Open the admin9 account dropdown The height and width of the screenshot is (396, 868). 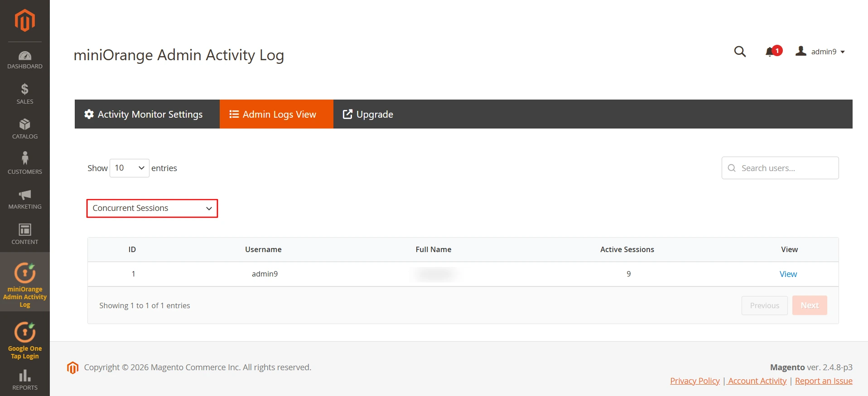point(820,52)
